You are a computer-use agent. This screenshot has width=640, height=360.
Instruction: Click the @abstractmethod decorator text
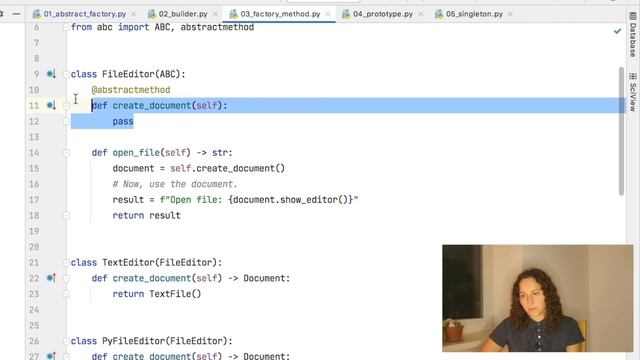point(131,90)
